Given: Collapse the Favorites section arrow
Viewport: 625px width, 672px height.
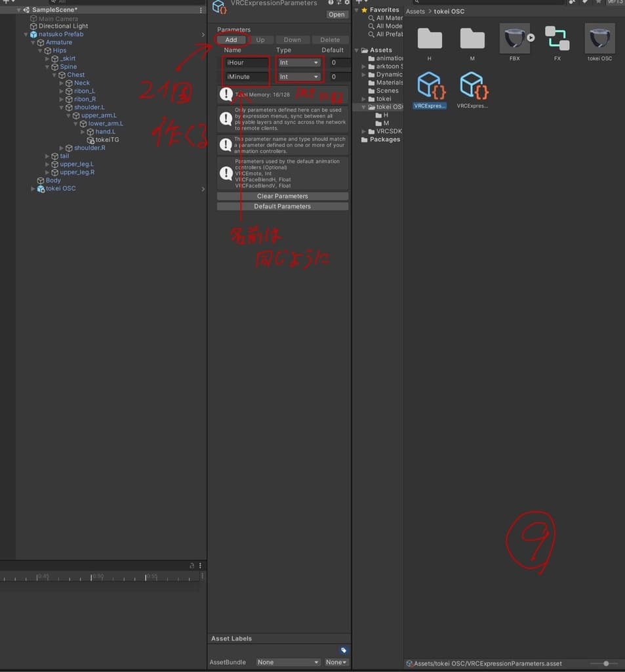Looking at the screenshot, I should (356, 10).
